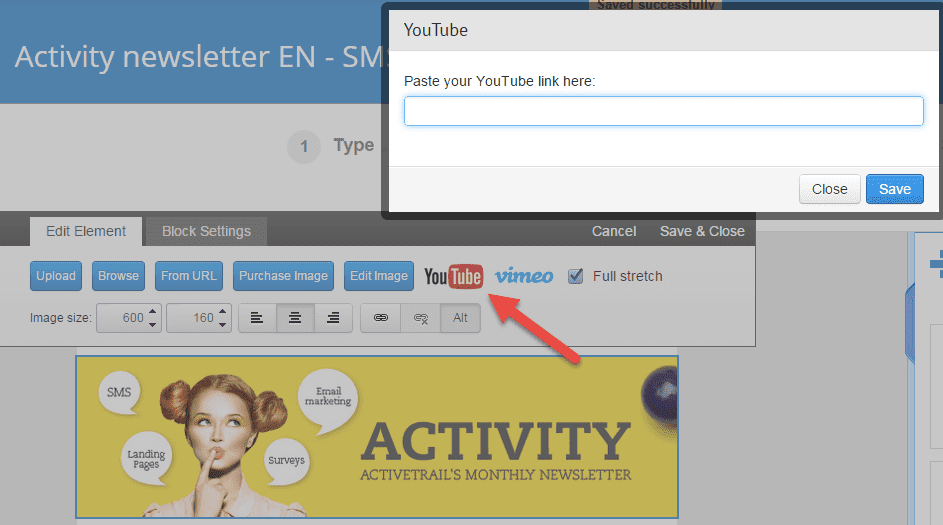Click the YouTube logo icon
Screen dimensions: 943x525
click(453, 277)
